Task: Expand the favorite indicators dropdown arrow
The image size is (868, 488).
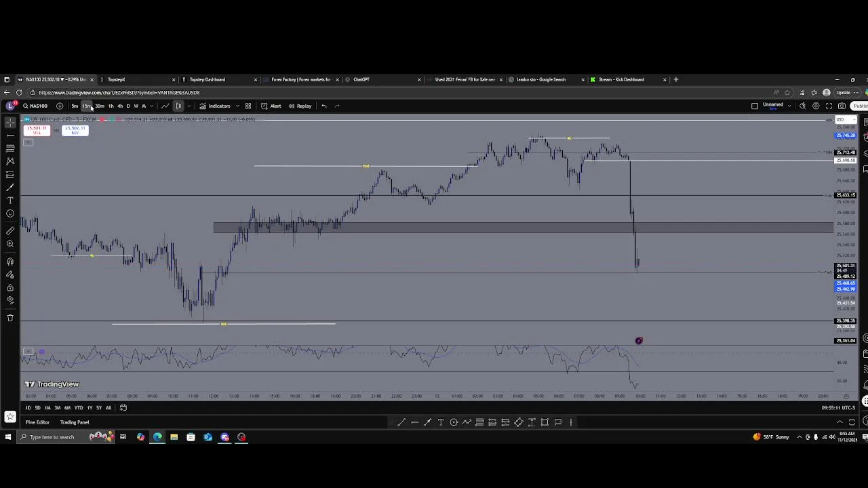Action: coord(237,106)
